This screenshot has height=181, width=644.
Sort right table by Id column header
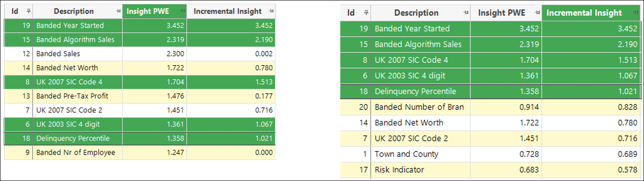[355, 13]
